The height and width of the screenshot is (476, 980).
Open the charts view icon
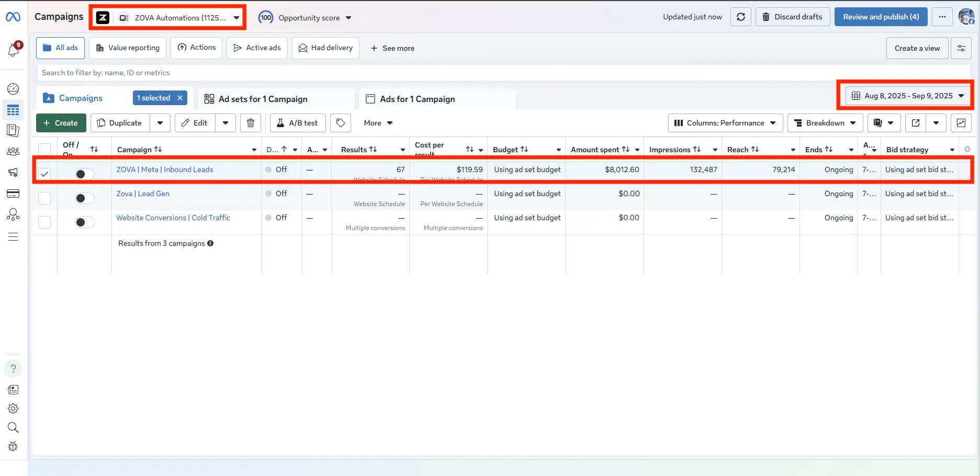click(x=961, y=123)
